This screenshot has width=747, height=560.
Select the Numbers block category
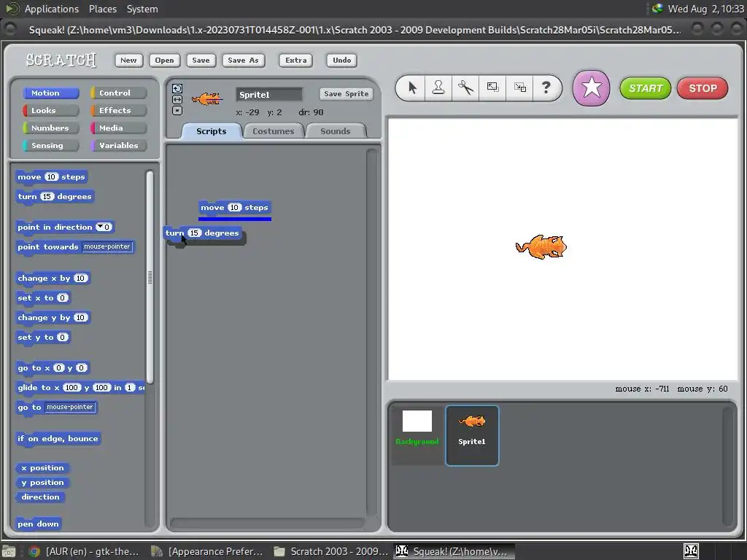pyautogui.click(x=50, y=128)
